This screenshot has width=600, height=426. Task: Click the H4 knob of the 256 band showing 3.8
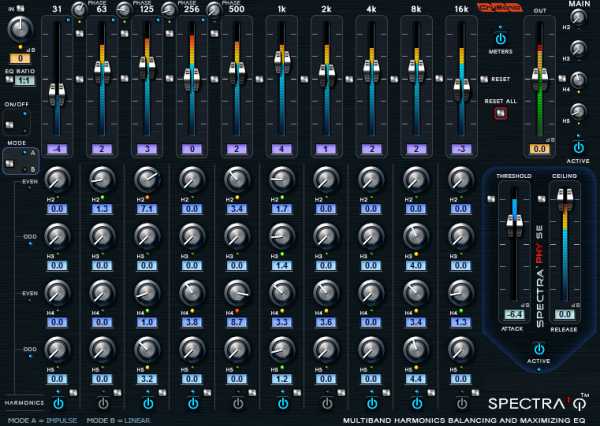pos(192,293)
